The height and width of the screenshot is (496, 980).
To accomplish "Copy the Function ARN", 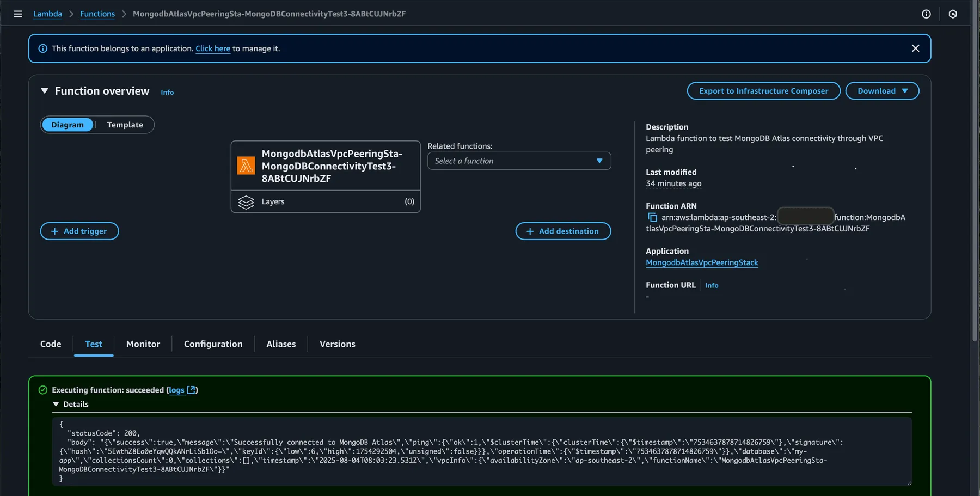I will [652, 217].
